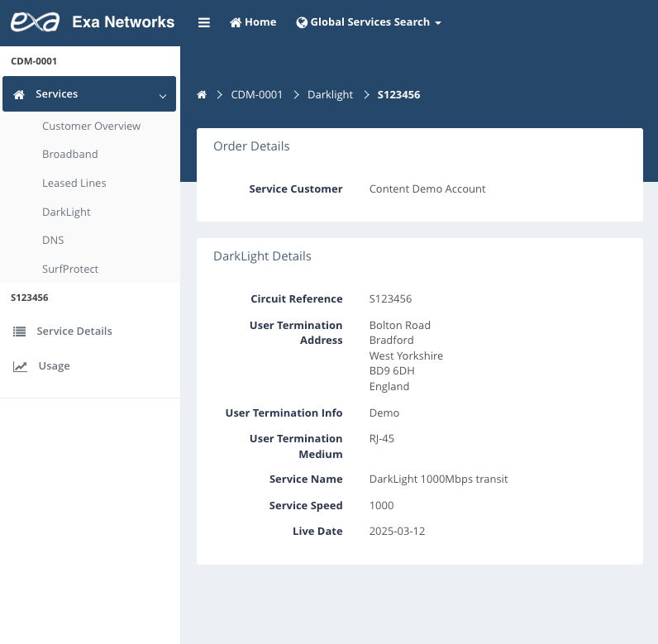The image size is (658, 644).
Task: Click the home icon in breadcrumb
Action: pyautogui.click(x=202, y=95)
